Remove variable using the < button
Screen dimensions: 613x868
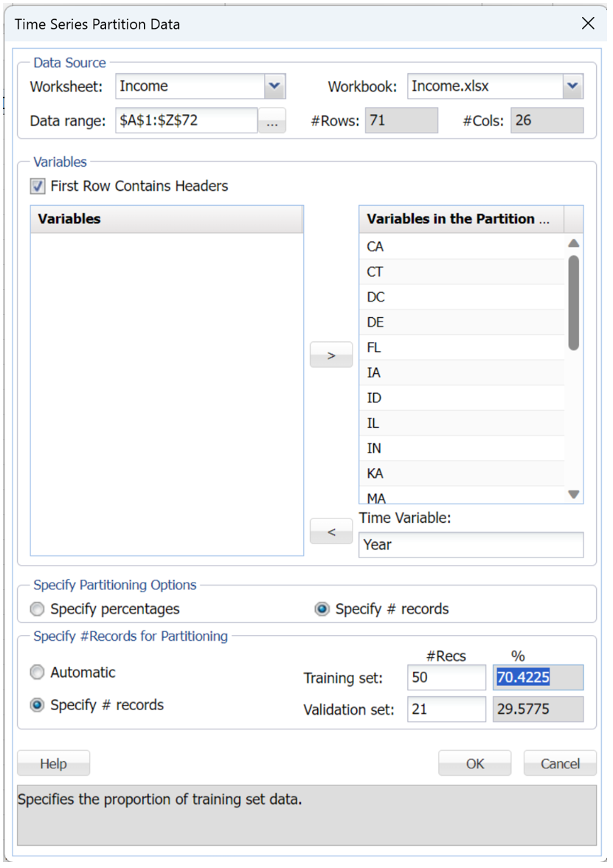pyautogui.click(x=331, y=531)
